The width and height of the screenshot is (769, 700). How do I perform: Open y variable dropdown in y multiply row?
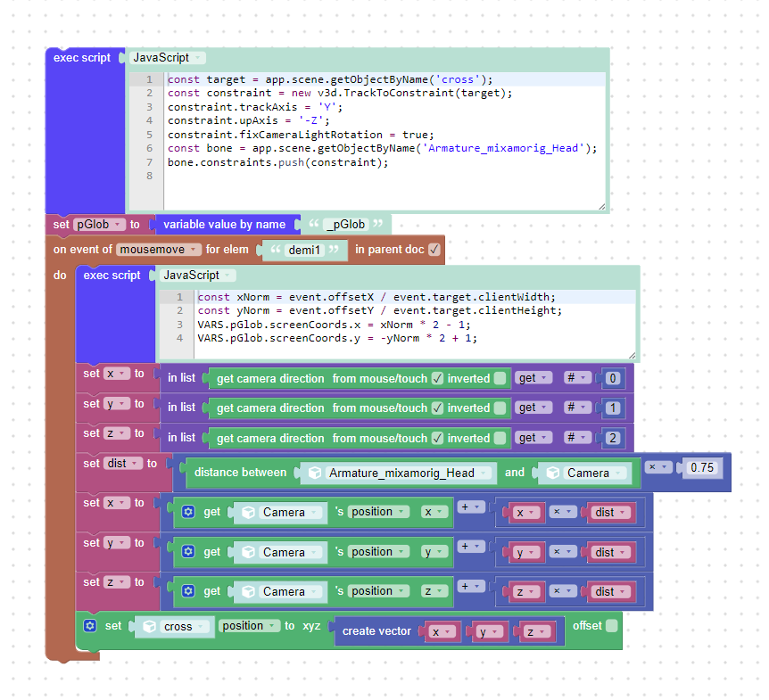click(525, 553)
